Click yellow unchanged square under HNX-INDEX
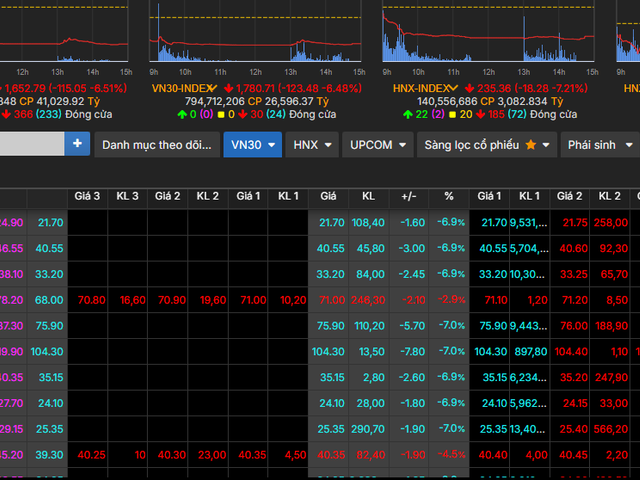 [450, 115]
